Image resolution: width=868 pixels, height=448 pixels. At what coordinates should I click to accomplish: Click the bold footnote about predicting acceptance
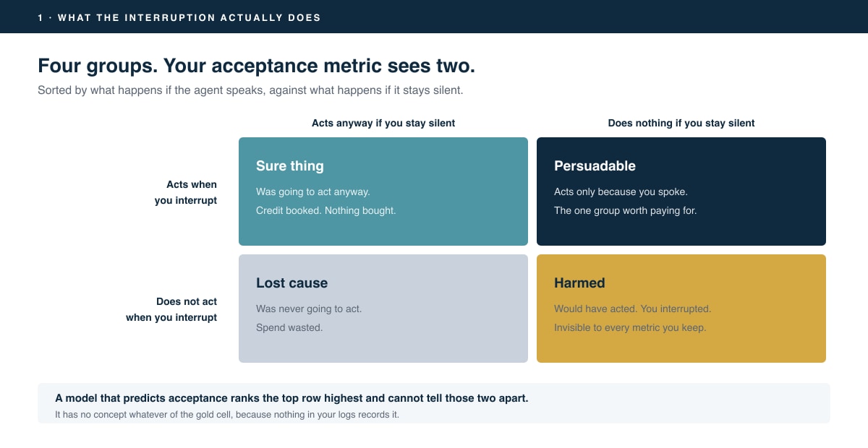pos(292,398)
